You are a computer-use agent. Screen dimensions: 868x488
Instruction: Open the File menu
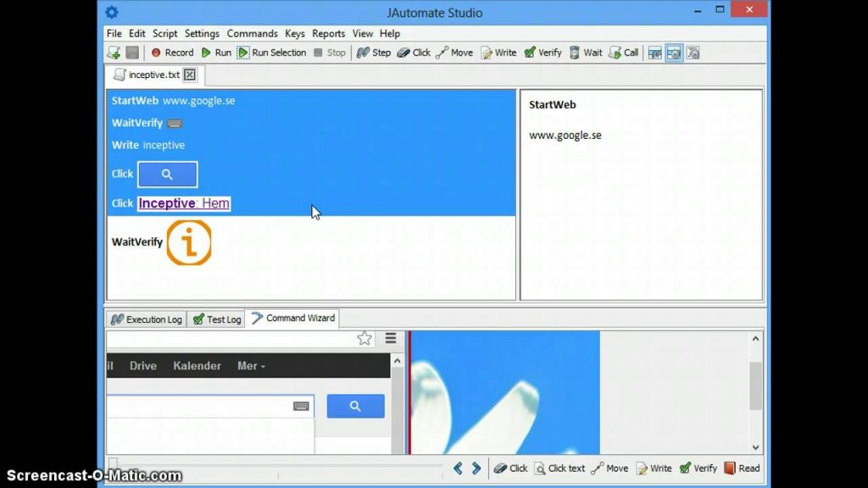point(114,34)
